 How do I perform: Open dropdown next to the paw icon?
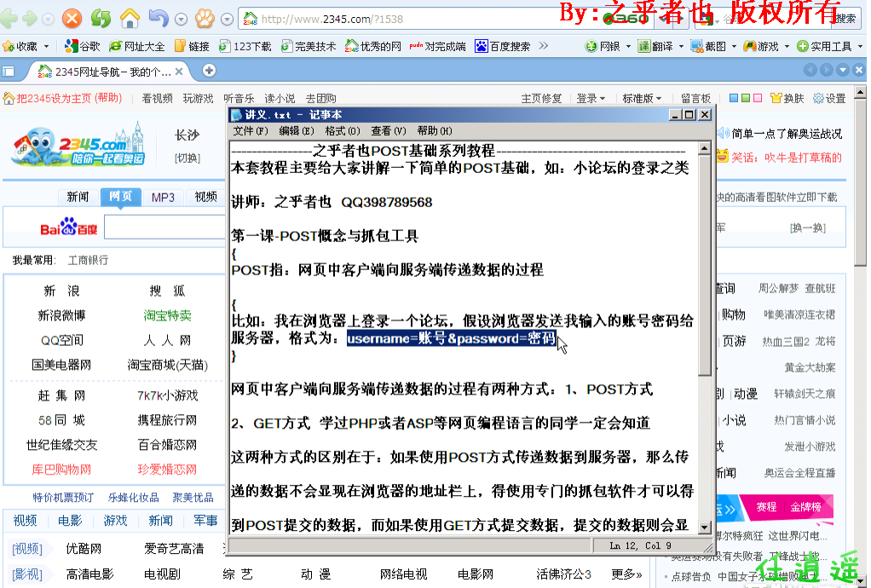point(227,20)
